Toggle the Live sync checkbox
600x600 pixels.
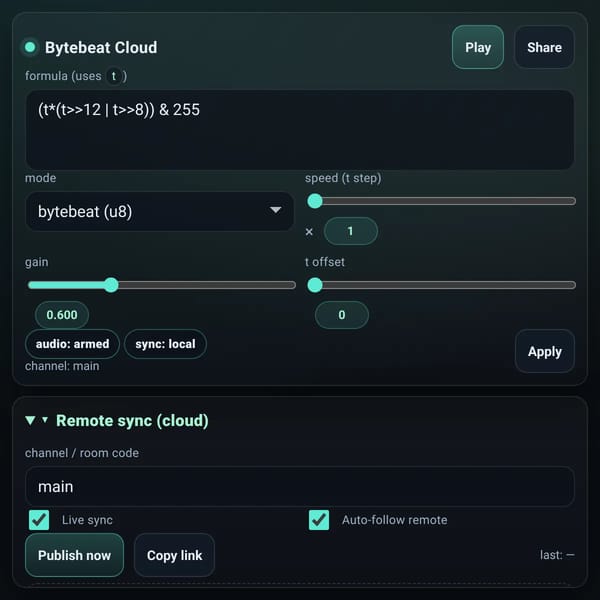pyautogui.click(x=39, y=520)
